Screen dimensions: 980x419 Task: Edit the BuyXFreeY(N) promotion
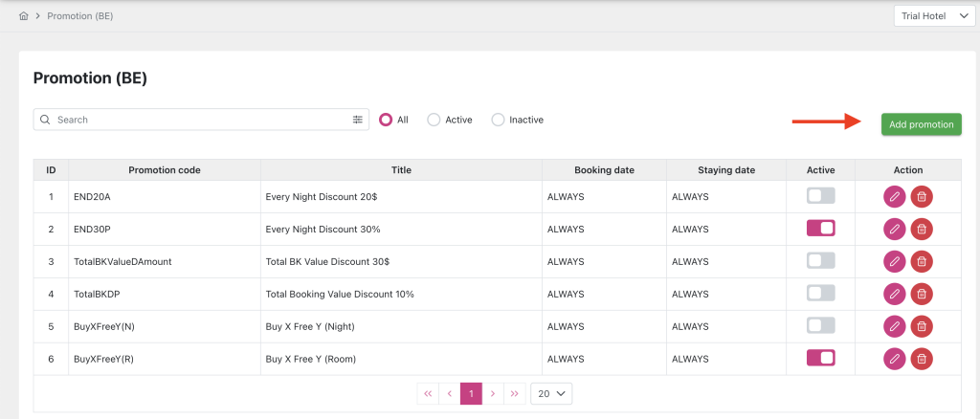[x=894, y=326]
